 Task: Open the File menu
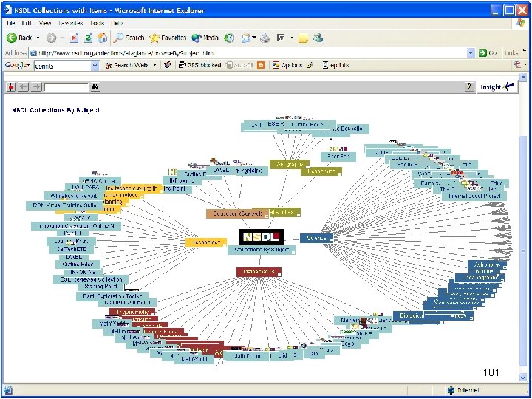click(11, 23)
